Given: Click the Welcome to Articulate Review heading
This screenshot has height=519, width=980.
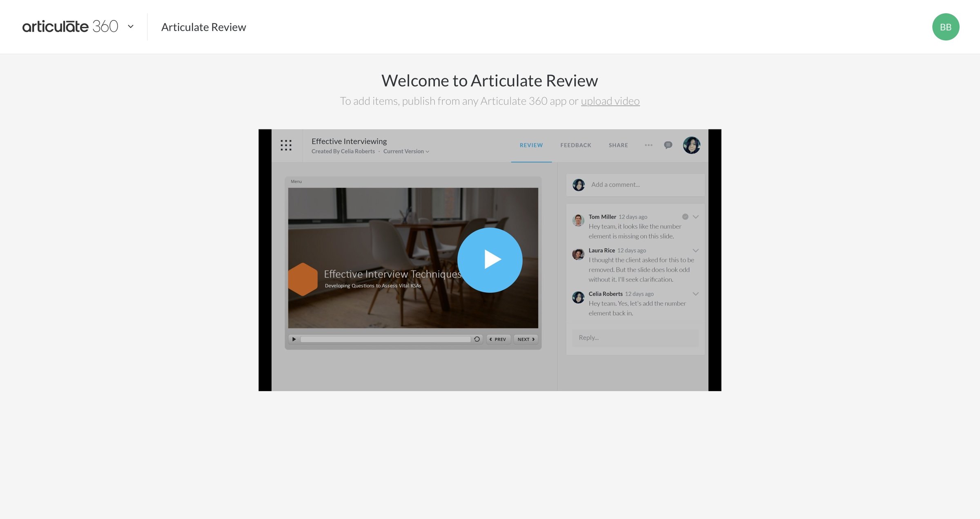Looking at the screenshot, I should point(490,81).
